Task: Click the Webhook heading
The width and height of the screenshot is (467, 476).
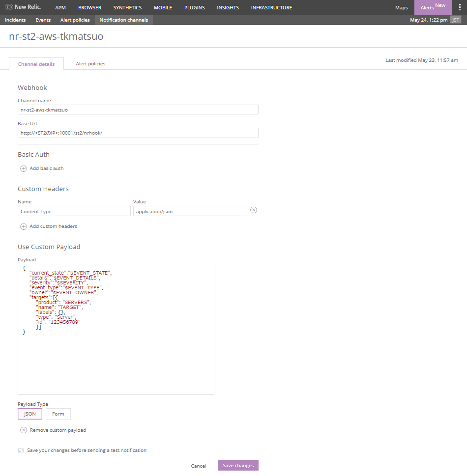Action: tap(32, 88)
